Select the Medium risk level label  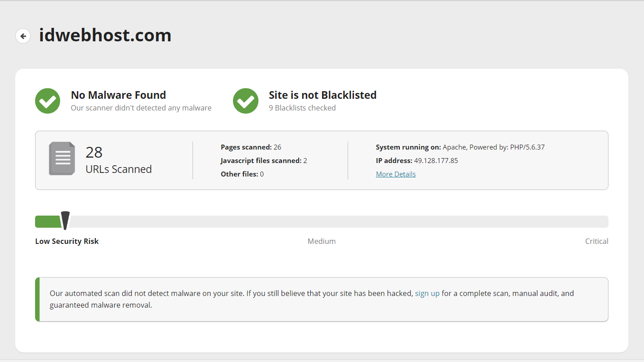[322, 241]
